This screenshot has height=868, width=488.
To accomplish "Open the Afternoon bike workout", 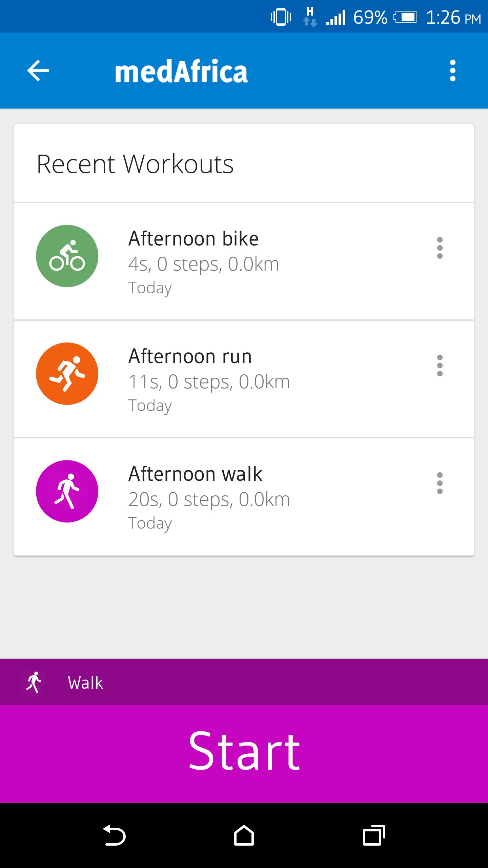I will pyautogui.click(x=237, y=261).
